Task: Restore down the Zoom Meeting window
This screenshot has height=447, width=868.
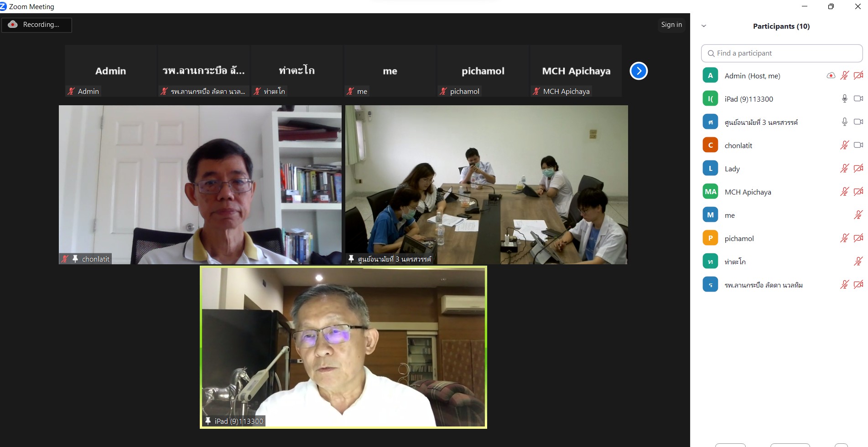Action: (x=831, y=6)
